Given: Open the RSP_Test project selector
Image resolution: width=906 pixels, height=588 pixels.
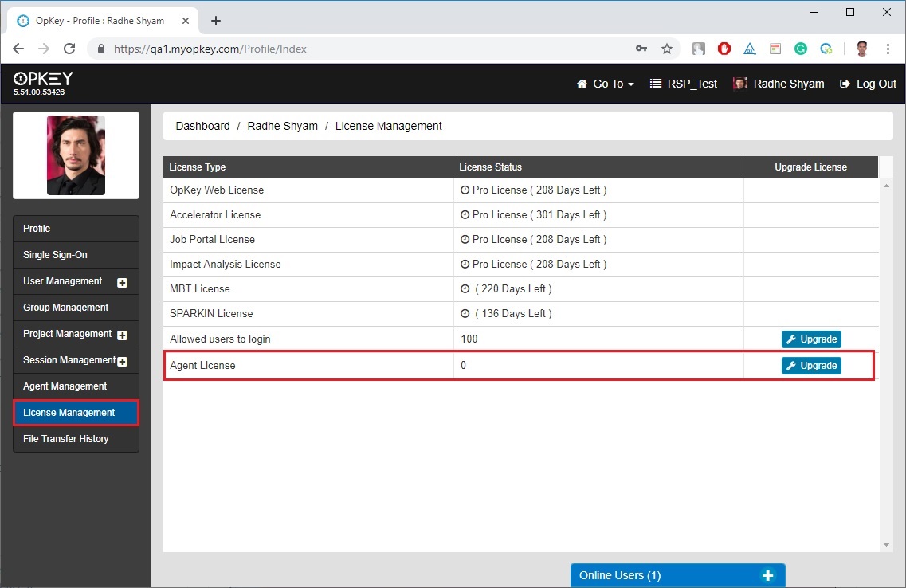Looking at the screenshot, I should point(684,84).
